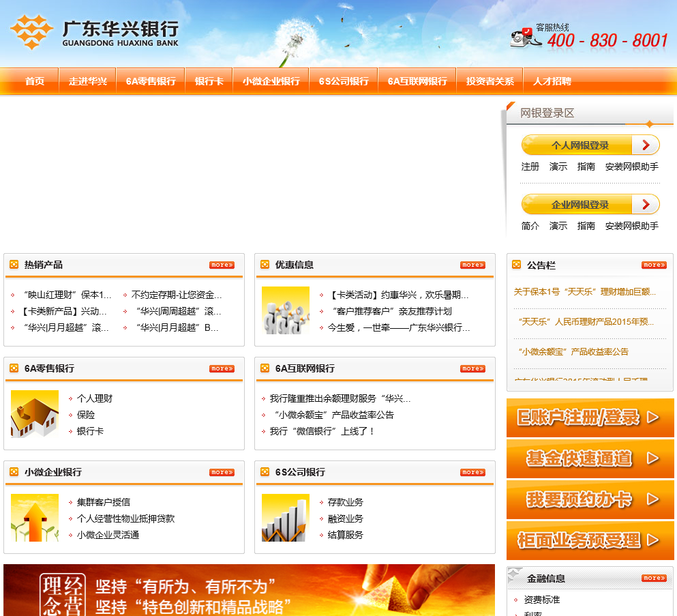The width and height of the screenshot is (677, 616).
Task: Click the 企业网银登录 button
Action: (x=590, y=205)
